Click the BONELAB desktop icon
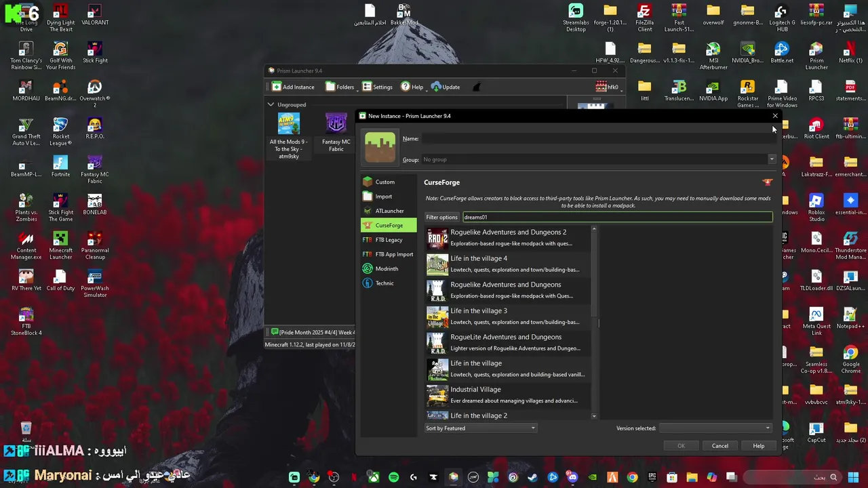This screenshot has width=868, height=488. pos(95,204)
